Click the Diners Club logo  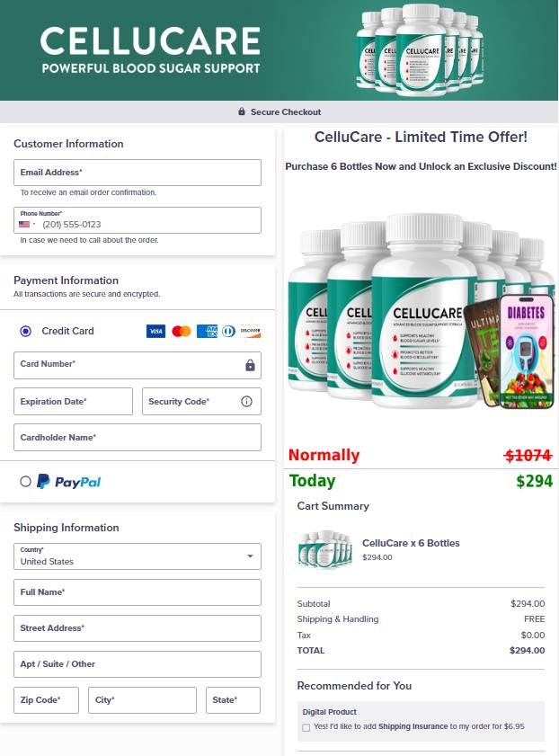click(229, 331)
